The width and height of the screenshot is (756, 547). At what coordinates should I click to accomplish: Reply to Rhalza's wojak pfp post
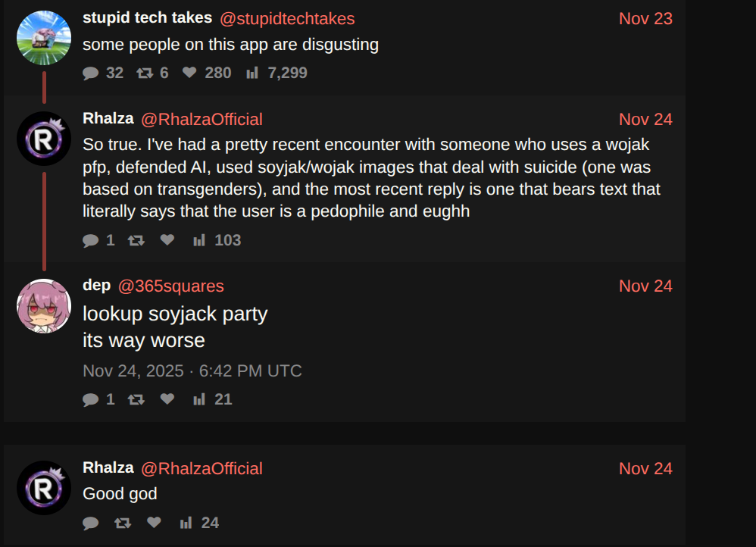click(91, 240)
